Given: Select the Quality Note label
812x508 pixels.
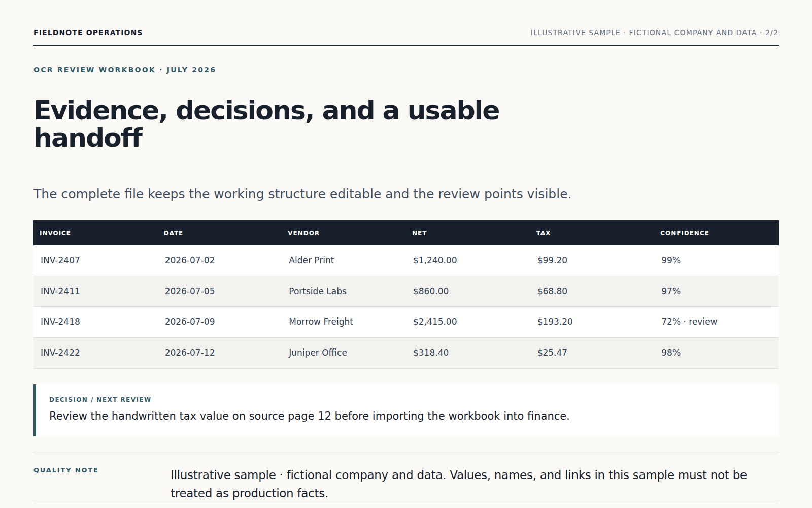Looking at the screenshot, I should click(x=66, y=470).
